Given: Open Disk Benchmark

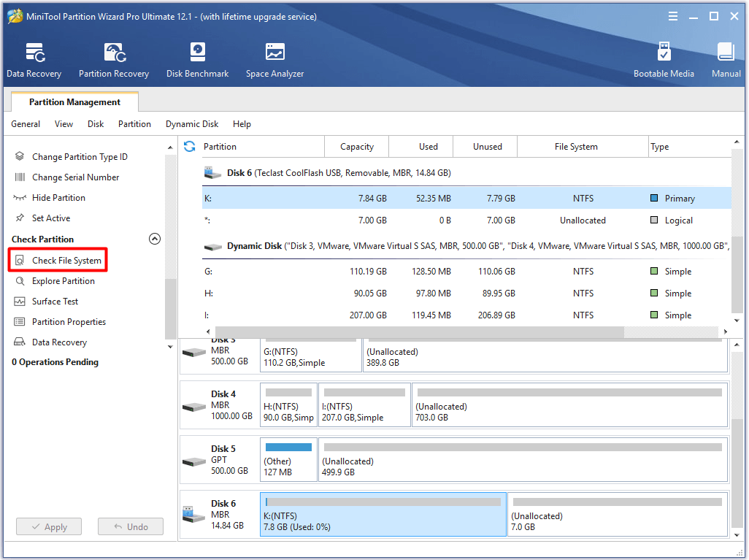Looking at the screenshot, I should [197, 60].
